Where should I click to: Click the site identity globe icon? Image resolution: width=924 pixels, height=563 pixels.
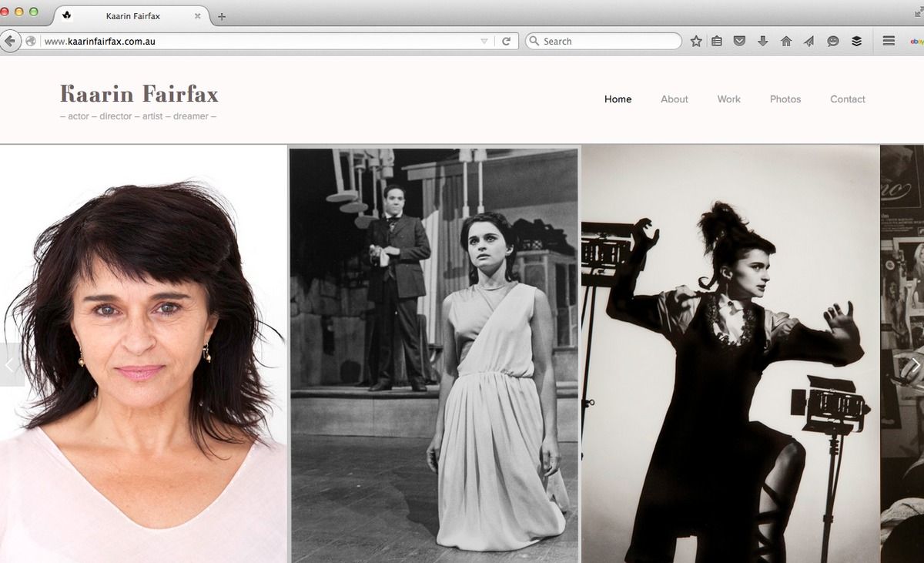tap(32, 42)
